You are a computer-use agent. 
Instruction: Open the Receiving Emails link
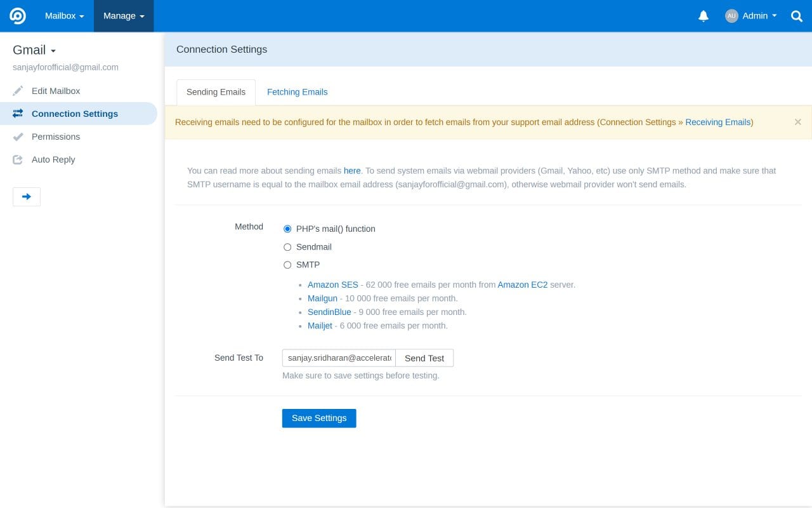718,122
